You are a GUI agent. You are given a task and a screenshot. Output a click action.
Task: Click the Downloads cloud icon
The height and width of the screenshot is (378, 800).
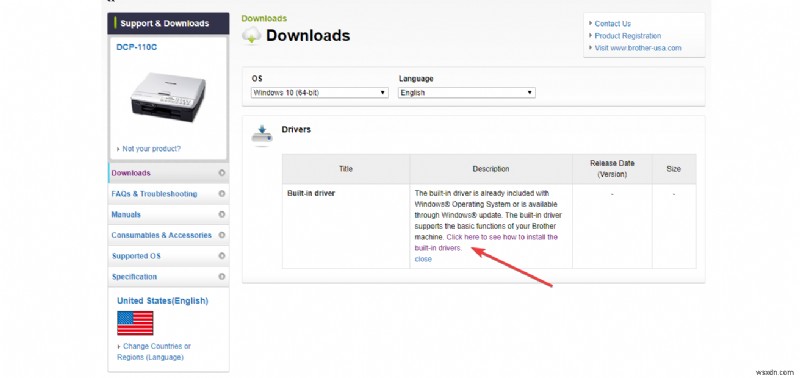[252, 36]
